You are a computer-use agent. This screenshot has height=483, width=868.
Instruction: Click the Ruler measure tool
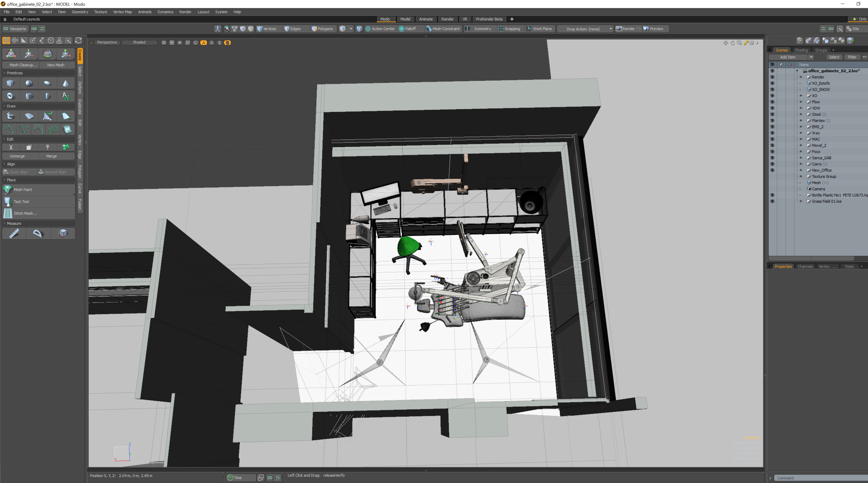[14, 233]
